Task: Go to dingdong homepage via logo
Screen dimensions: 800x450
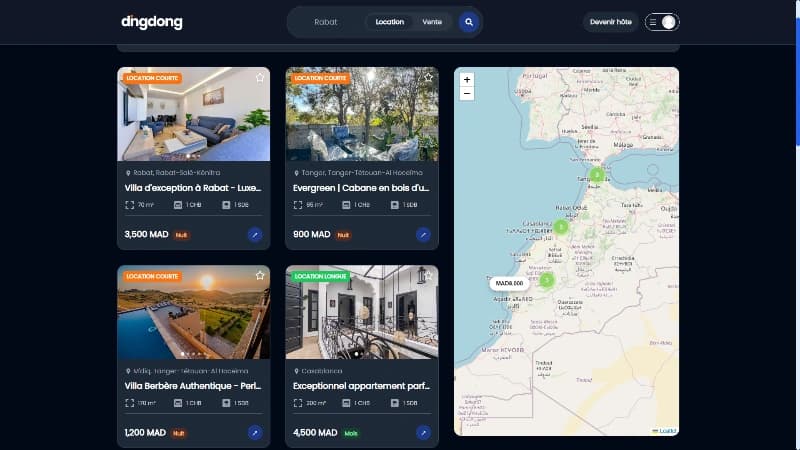Action: [148, 22]
